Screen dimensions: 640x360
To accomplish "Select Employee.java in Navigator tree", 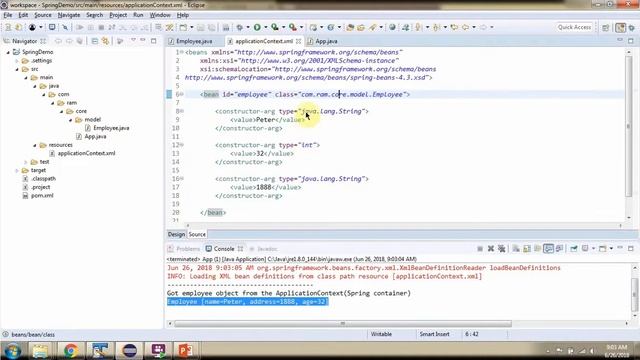I will (x=111, y=128).
